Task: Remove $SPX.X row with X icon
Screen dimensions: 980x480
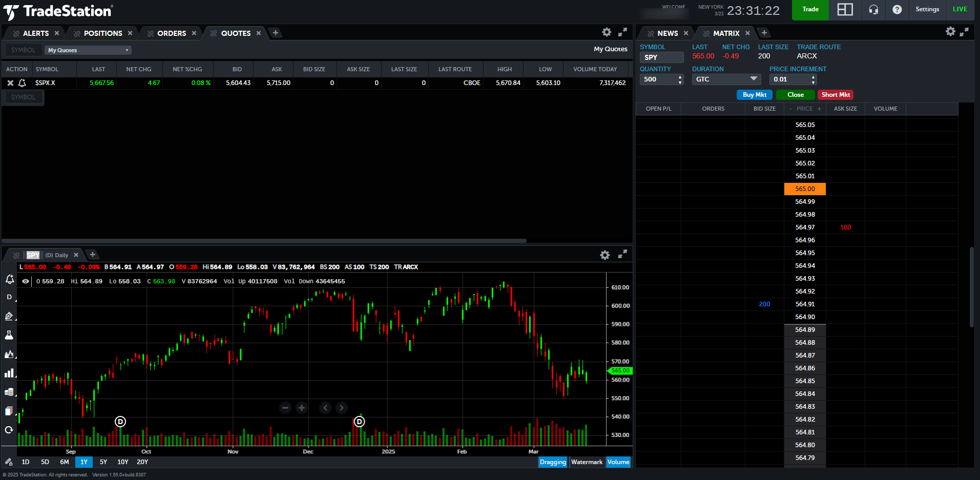Action: coord(10,82)
